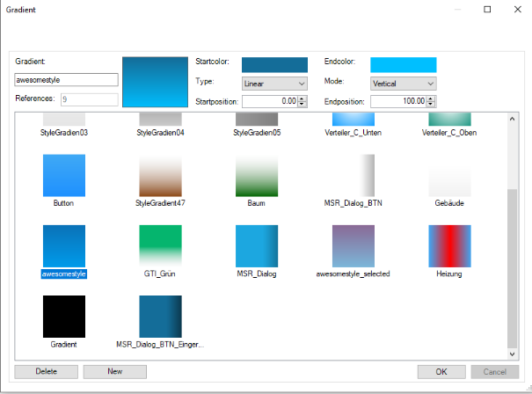Pick the Verteiler_C_Unten gradient thumbnail
Image resolution: width=532 pixels, height=394 pixels.
353,120
